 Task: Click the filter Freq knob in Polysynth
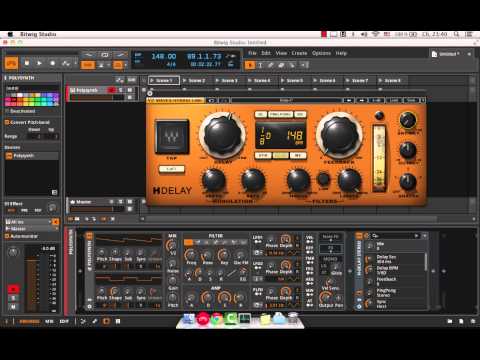(x=191, y=255)
